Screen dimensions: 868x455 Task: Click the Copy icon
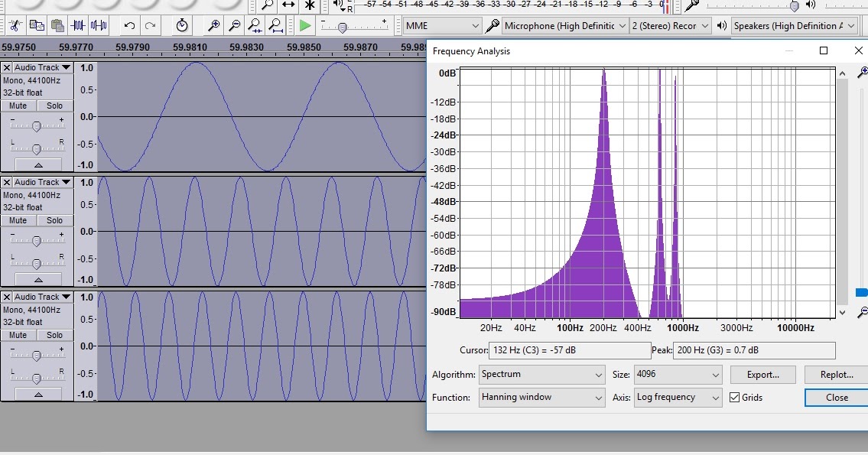[35, 25]
